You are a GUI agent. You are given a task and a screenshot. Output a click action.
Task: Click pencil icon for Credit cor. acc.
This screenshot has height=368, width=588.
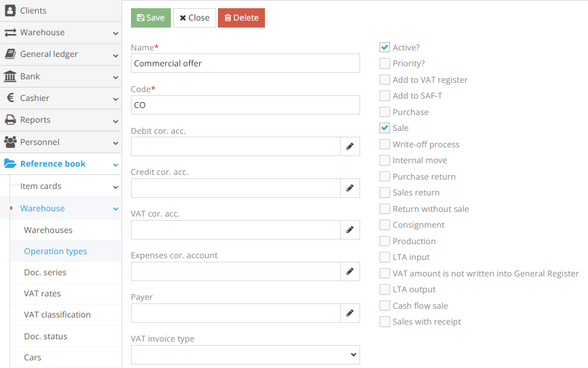tap(350, 188)
